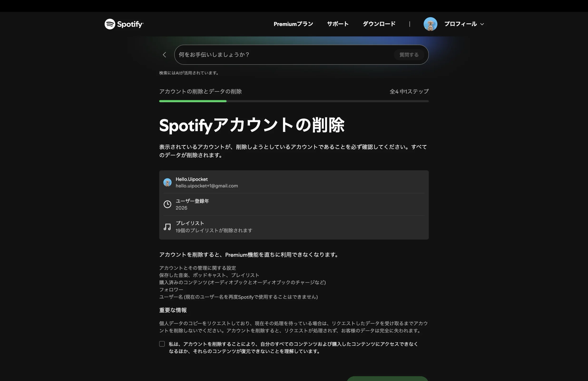Screen dimensions: 588x381
Task: Click the checkbox label starting with 私は、アカウントを削除する
Action: pos(293,348)
